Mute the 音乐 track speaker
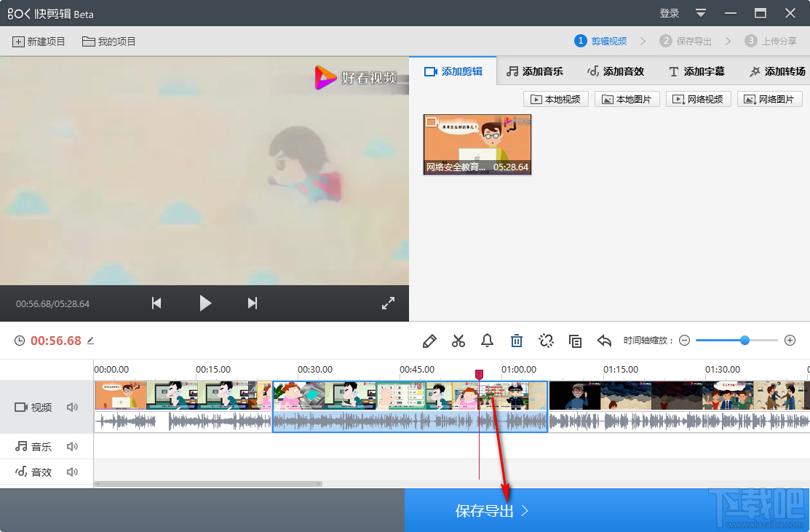The width and height of the screenshot is (810, 532). (72, 447)
